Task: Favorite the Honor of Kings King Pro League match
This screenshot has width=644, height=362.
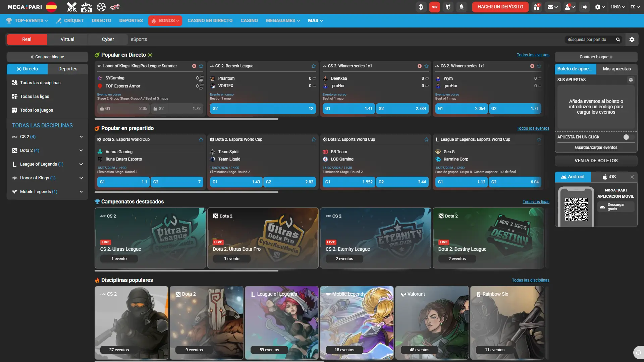Action: coord(201,66)
